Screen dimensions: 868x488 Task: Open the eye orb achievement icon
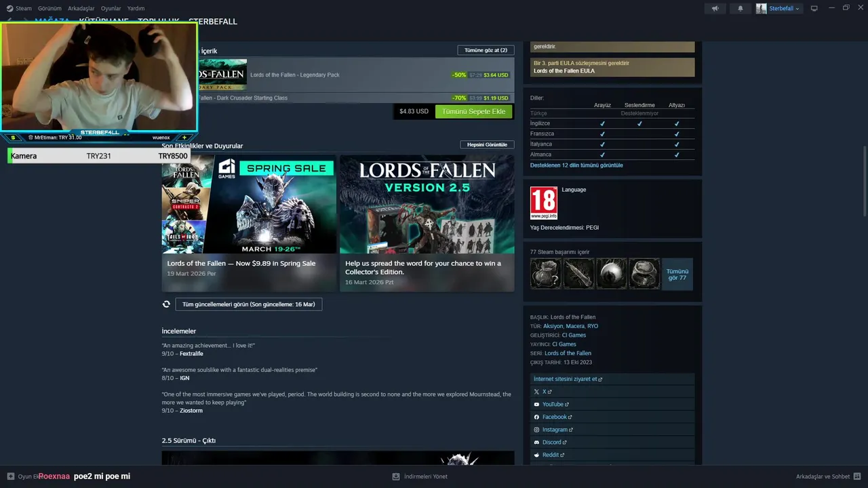[611, 274]
